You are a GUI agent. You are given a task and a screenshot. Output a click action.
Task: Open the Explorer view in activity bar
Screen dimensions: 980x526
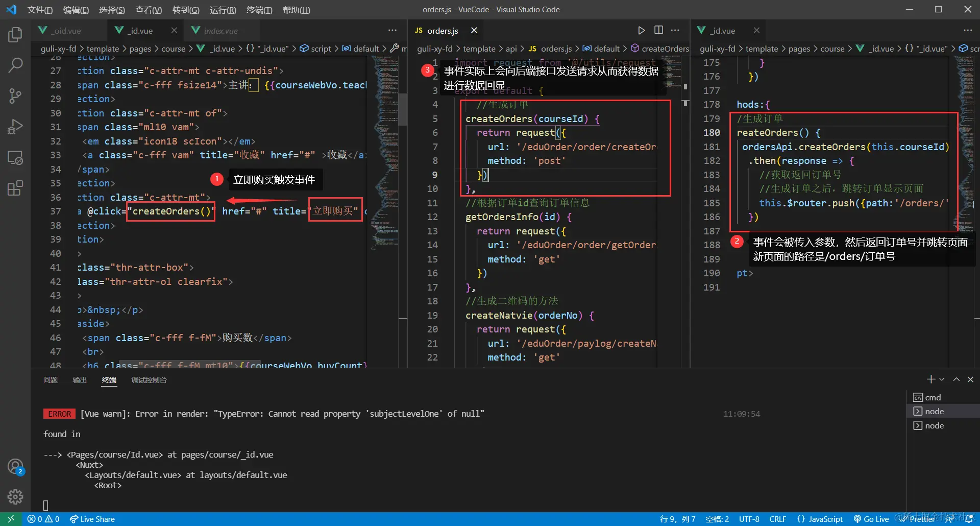pyautogui.click(x=15, y=35)
